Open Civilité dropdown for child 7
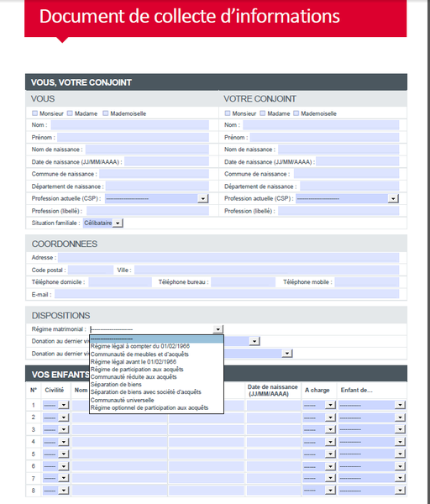Image resolution: width=430 pixels, height=504 pixels. point(64,478)
